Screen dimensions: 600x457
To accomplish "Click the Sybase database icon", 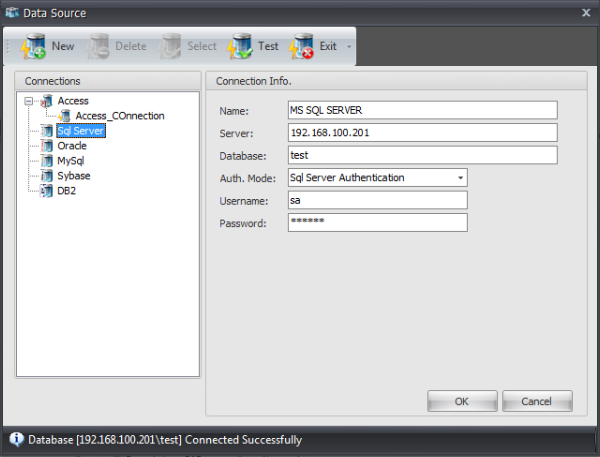I will click(x=47, y=176).
